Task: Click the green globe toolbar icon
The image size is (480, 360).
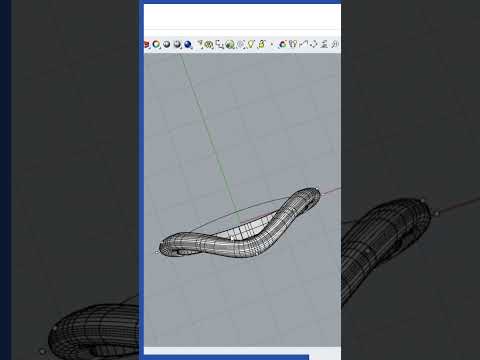Action: point(230,45)
